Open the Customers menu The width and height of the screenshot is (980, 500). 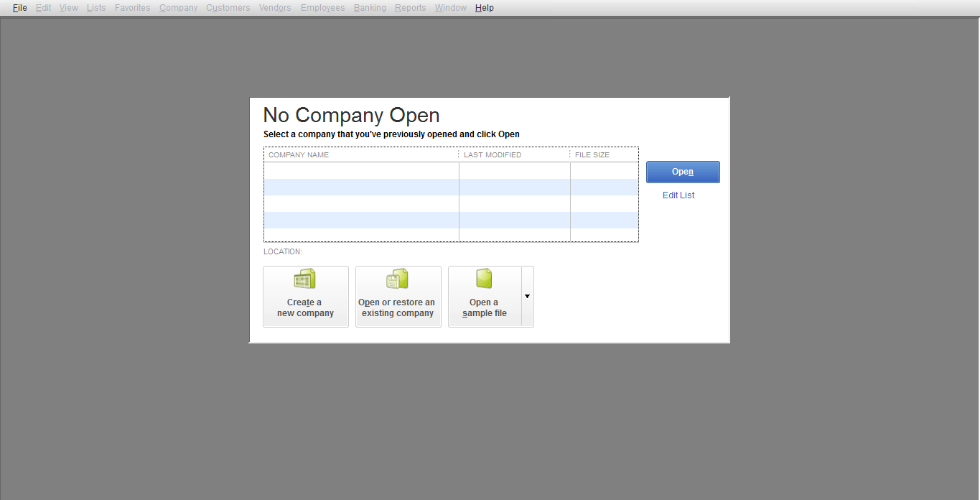click(228, 7)
